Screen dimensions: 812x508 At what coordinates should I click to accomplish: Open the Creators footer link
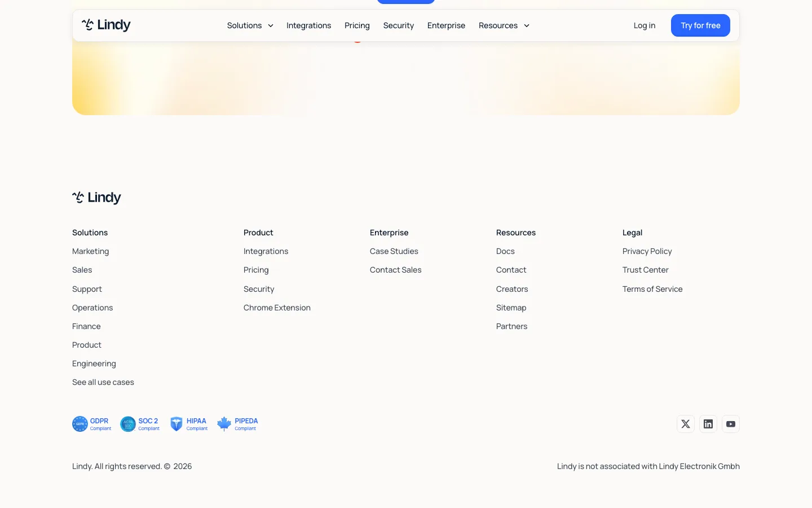point(512,289)
